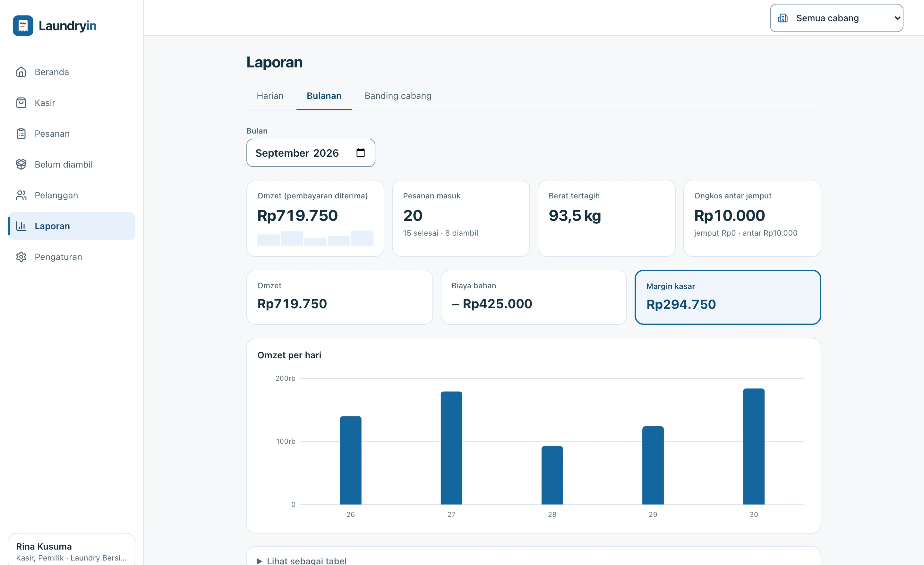
Task: Click the Pelanggan people icon
Action: pyautogui.click(x=21, y=195)
